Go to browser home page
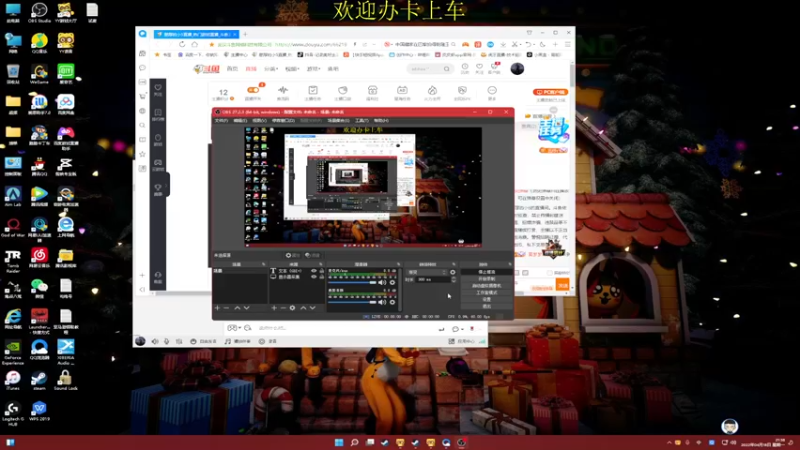Screen dimensions: 800x450 pos(195,44)
